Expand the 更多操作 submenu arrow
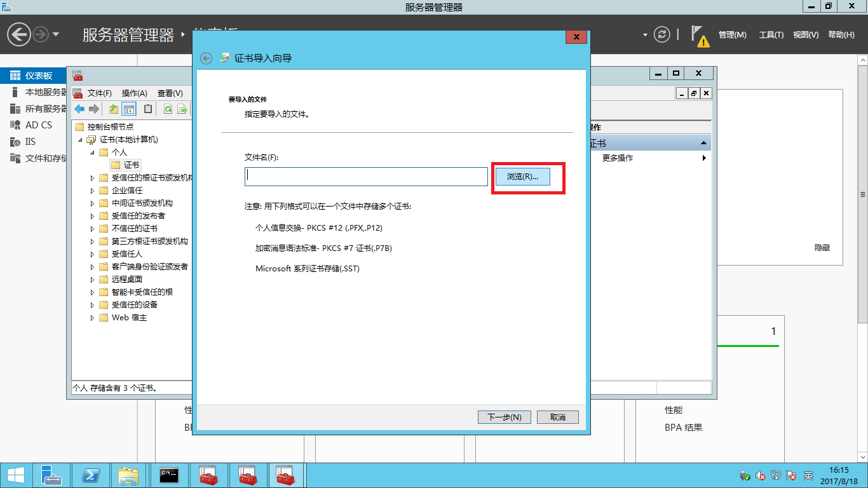 (704, 158)
